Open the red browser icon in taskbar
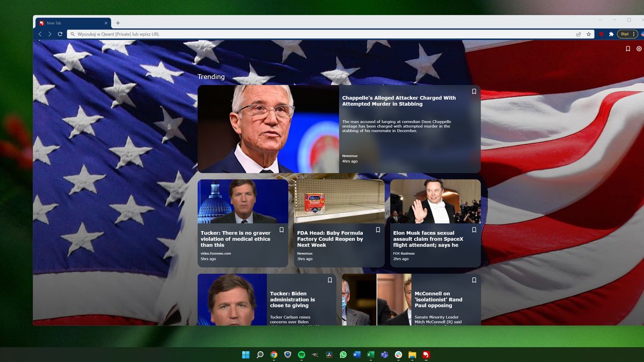This screenshot has width=644, height=362. pyautogui.click(x=426, y=354)
